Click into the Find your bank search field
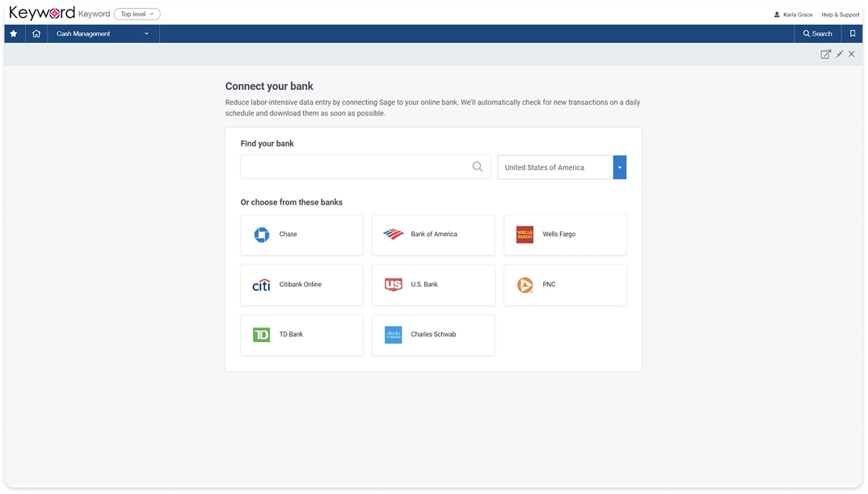This screenshot has width=868, height=494. click(365, 167)
